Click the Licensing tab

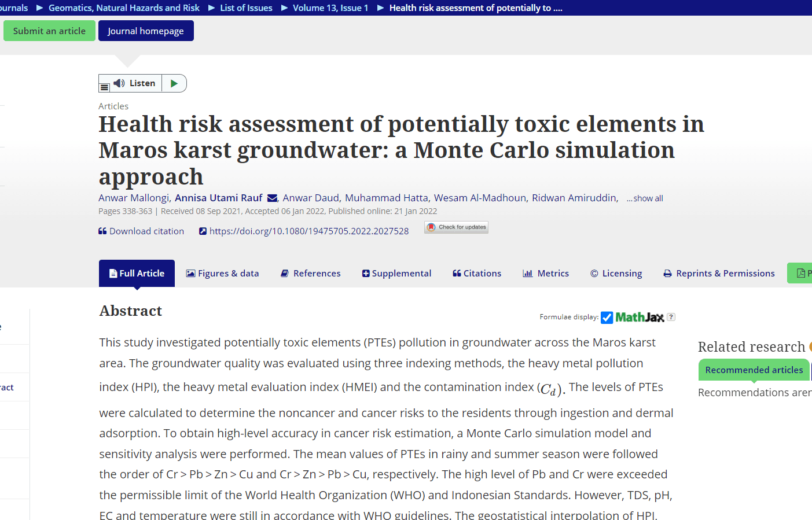[x=616, y=274]
